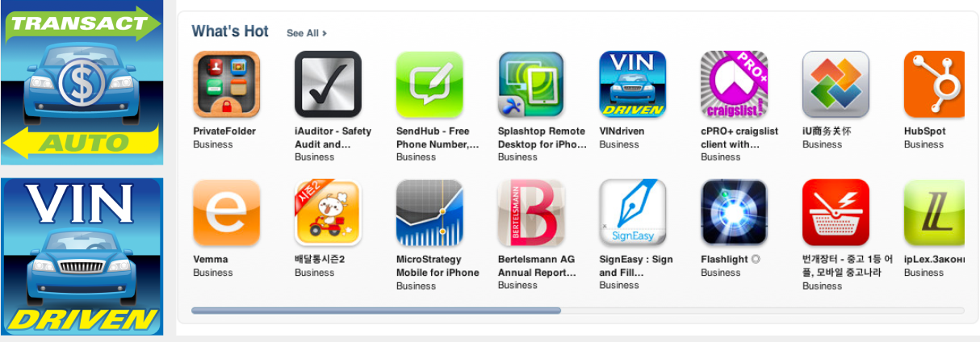Select the iAuditor checkmark app icon
The image size is (980, 342).
(328, 85)
